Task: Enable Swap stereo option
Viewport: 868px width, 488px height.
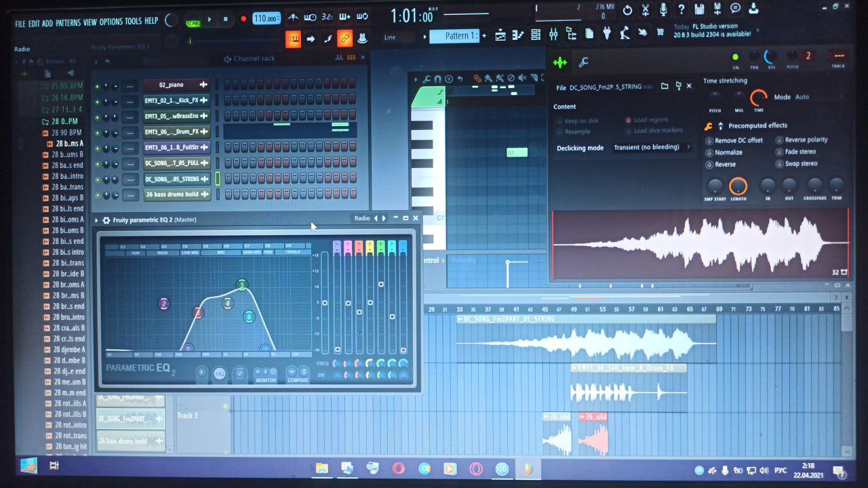Action: coord(797,163)
